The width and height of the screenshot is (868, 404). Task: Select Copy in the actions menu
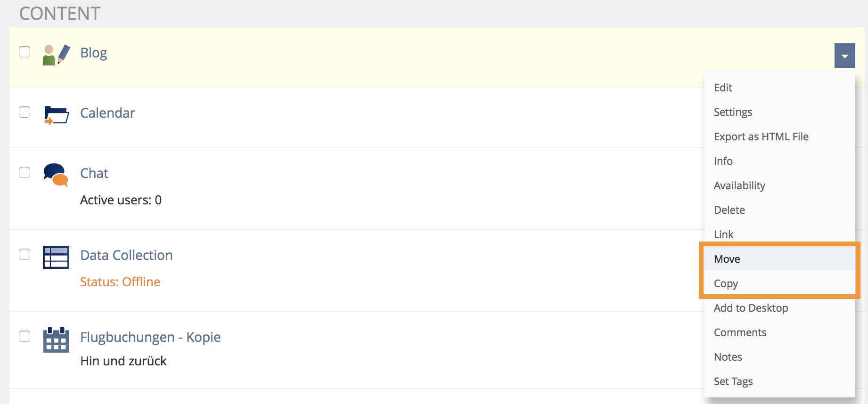(x=726, y=283)
